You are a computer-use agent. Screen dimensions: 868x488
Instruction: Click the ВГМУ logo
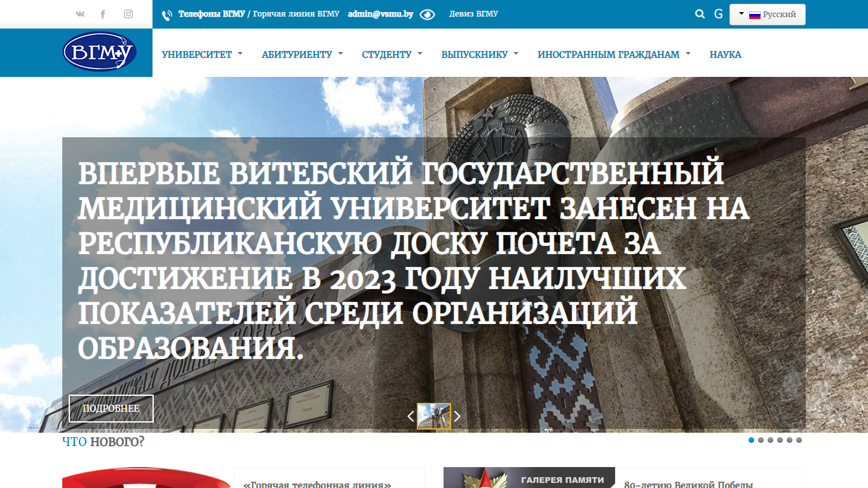(100, 52)
